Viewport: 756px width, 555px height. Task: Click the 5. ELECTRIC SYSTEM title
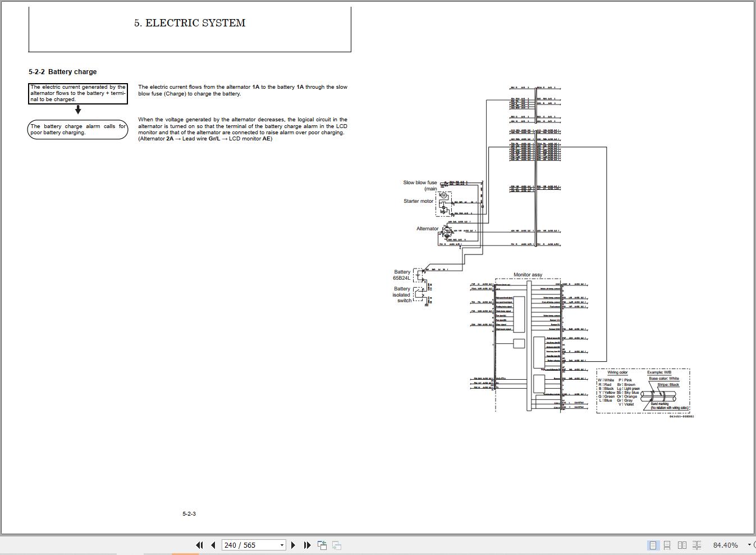190,23
